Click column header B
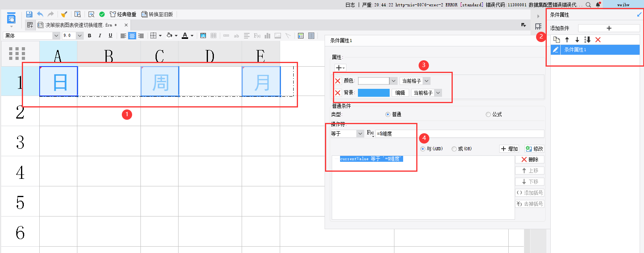The height and width of the screenshot is (253, 644). (x=109, y=54)
